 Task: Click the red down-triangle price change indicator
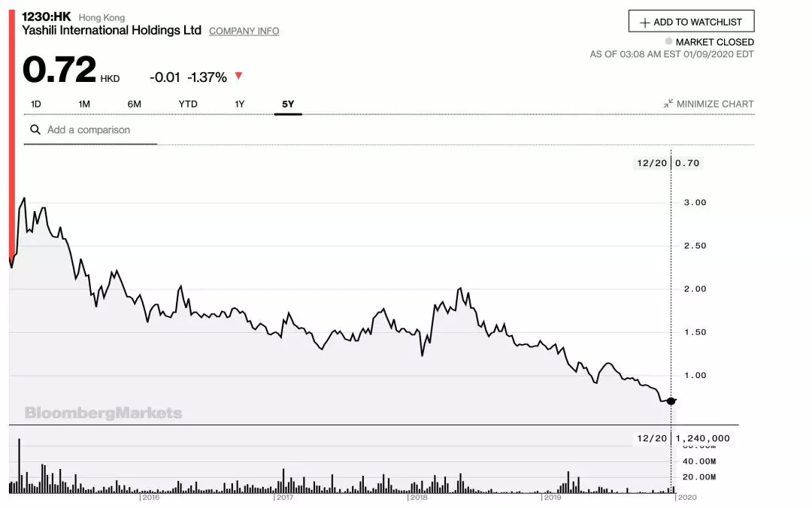pyautogui.click(x=239, y=76)
